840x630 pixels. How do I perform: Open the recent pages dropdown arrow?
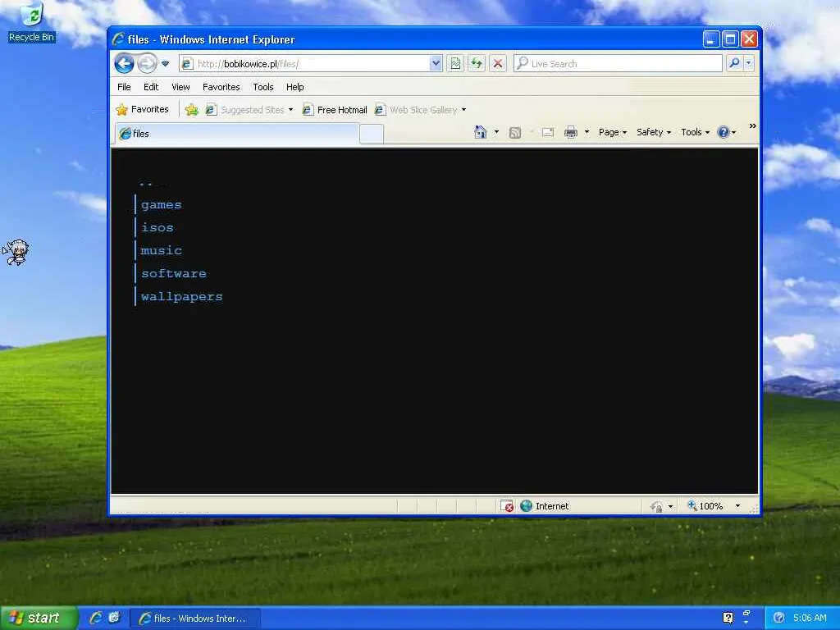[x=166, y=64]
